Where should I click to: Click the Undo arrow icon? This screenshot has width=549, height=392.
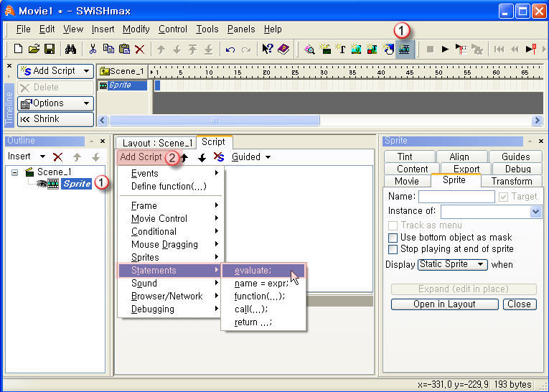(x=230, y=50)
